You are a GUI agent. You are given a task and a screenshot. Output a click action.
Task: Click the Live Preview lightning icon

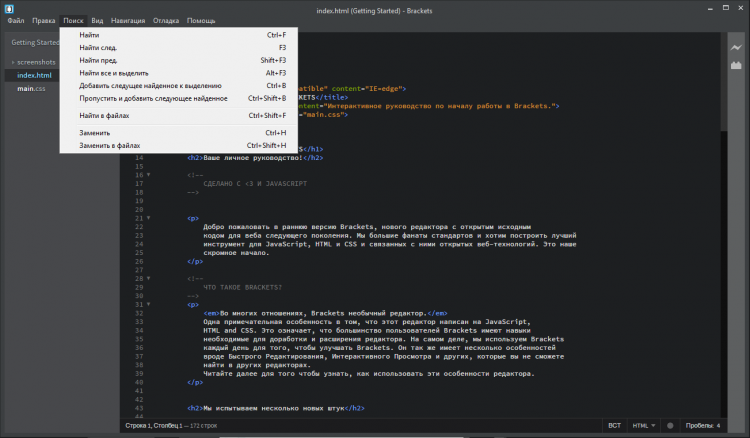click(735, 47)
